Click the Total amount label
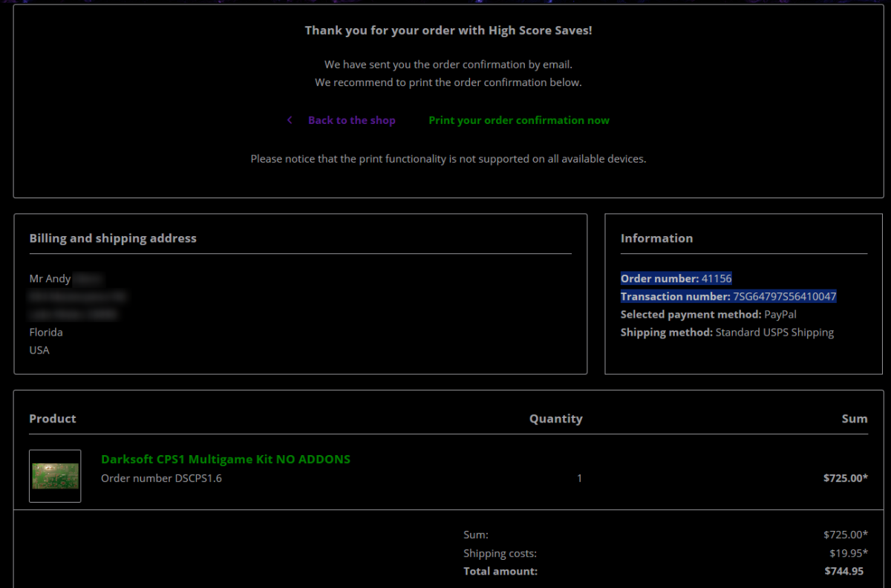 click(500, 572)
